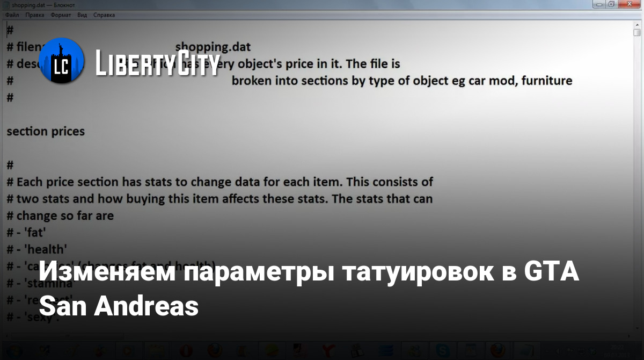
Task: Maximize the Notepad window
Action: (x=612, y=4)
